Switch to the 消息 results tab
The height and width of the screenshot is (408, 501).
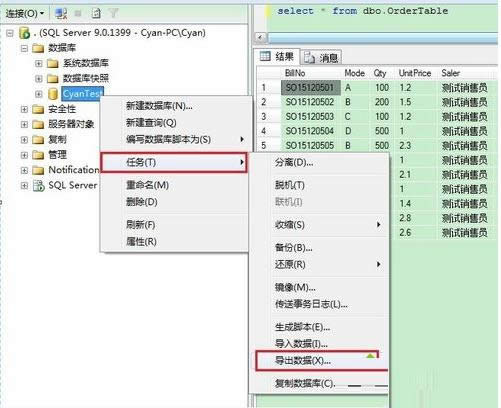coord(321,58)
